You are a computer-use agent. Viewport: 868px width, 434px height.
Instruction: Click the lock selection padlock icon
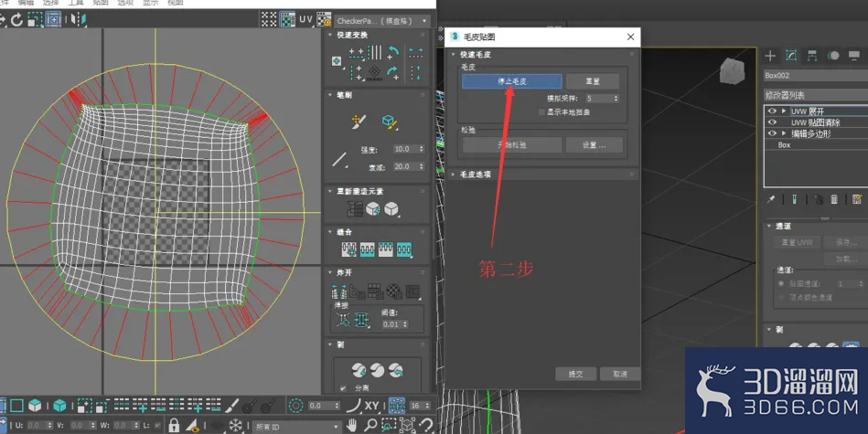tap(174, 425)
